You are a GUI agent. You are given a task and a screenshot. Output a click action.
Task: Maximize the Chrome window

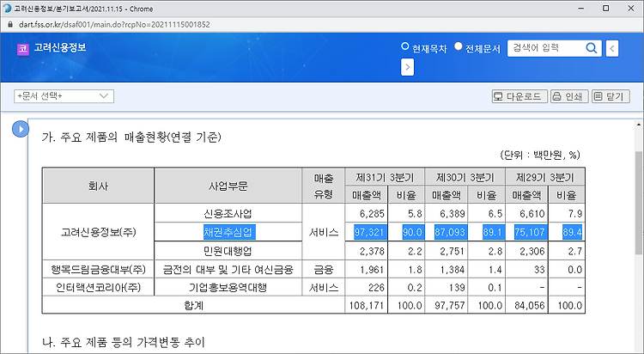click(x=606, y=9)
